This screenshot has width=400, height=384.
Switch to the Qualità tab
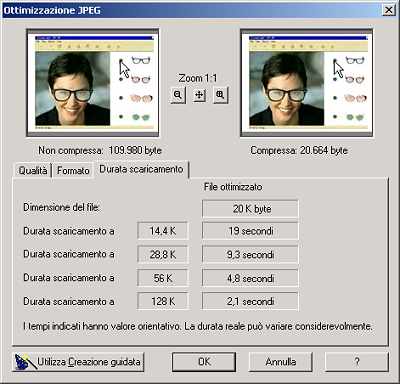tap(33, 170)
